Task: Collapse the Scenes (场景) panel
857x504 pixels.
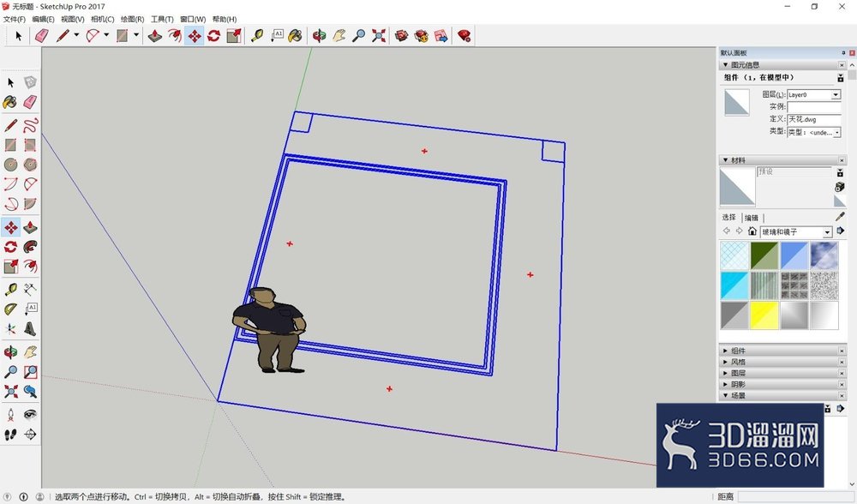Action: [725, 395]
